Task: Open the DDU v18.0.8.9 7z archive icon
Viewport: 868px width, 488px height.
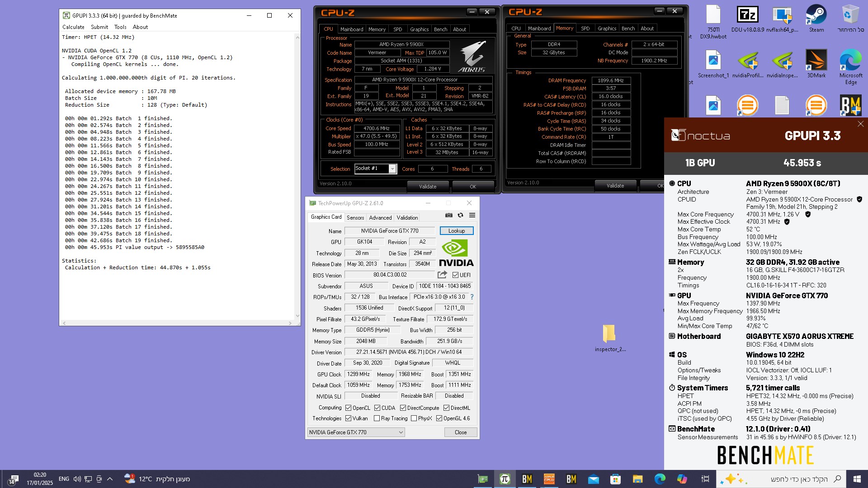Action: pos(747,19)
